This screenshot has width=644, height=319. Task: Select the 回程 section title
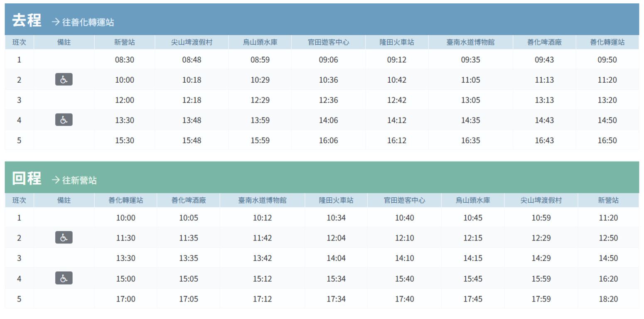tap(27, 179)
